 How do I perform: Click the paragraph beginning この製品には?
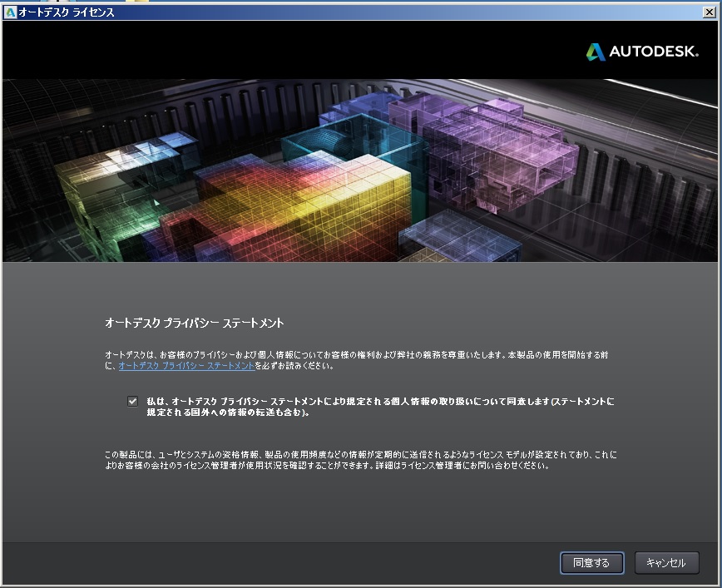(361, 460)
